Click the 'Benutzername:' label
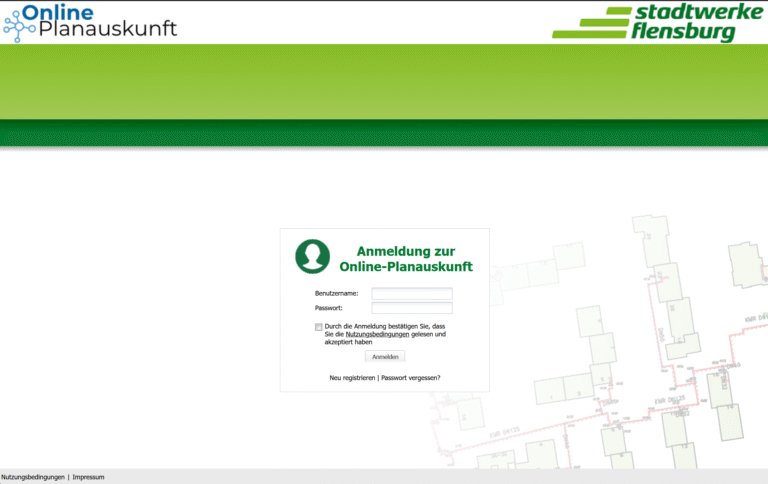Image resolution: width=768 pixels, height=484 pixels. tap(336, 293)
